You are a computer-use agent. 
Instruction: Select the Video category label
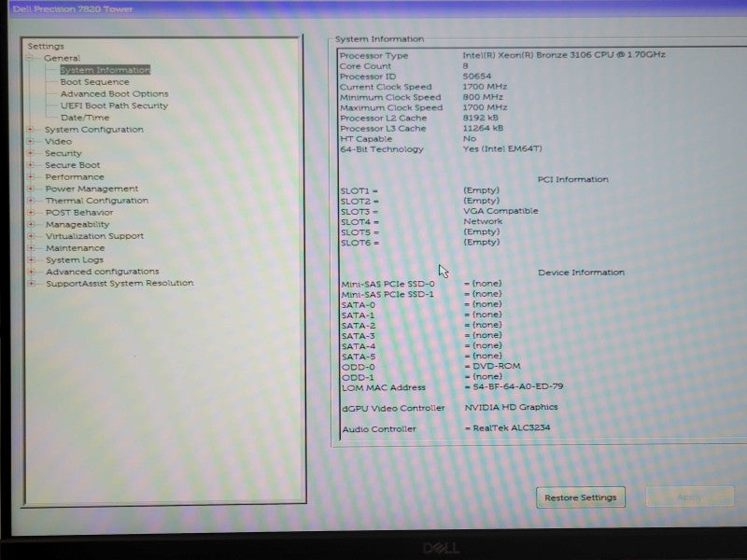pos(58,142)
